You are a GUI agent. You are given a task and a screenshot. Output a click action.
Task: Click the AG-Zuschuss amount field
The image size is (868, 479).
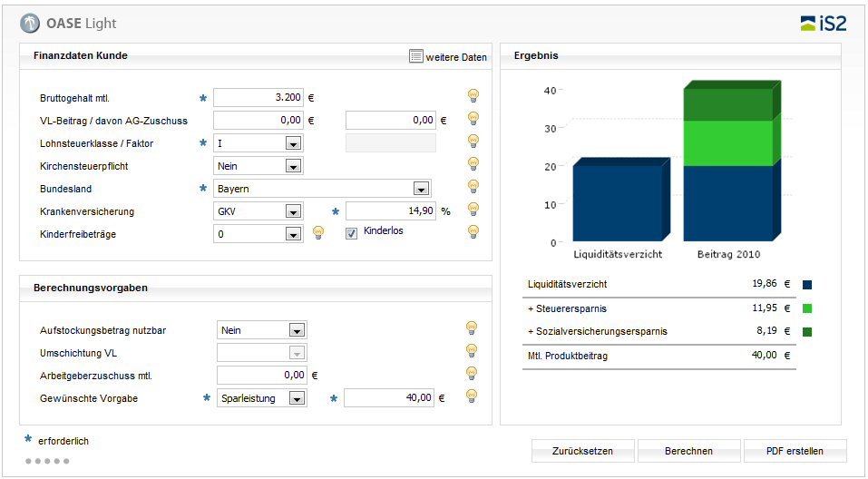[x=391, y=120]
